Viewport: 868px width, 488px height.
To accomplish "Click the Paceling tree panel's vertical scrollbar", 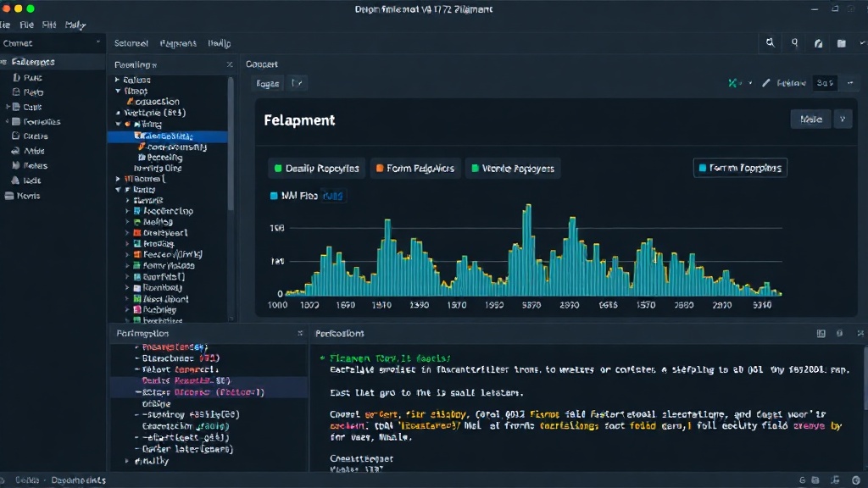I will tap(231, 144).
